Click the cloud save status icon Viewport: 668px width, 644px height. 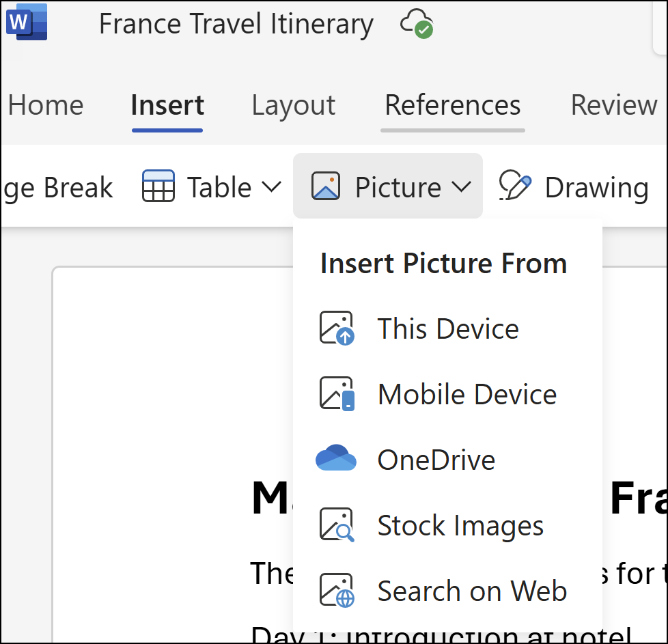click(417, 23)
